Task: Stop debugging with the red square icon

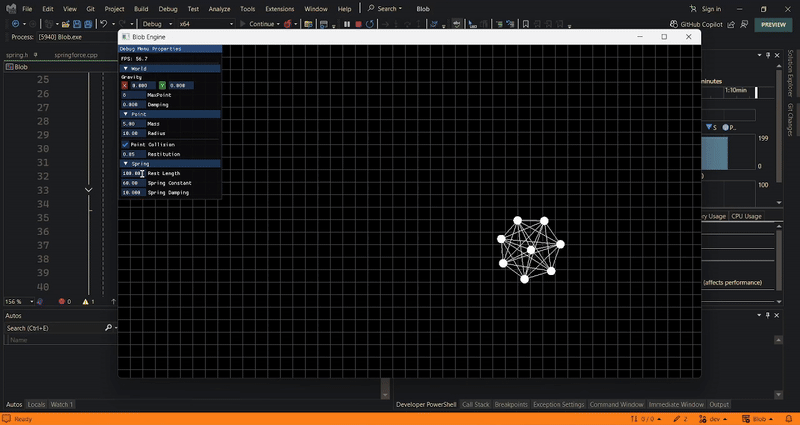Action: tap(358, 24)
